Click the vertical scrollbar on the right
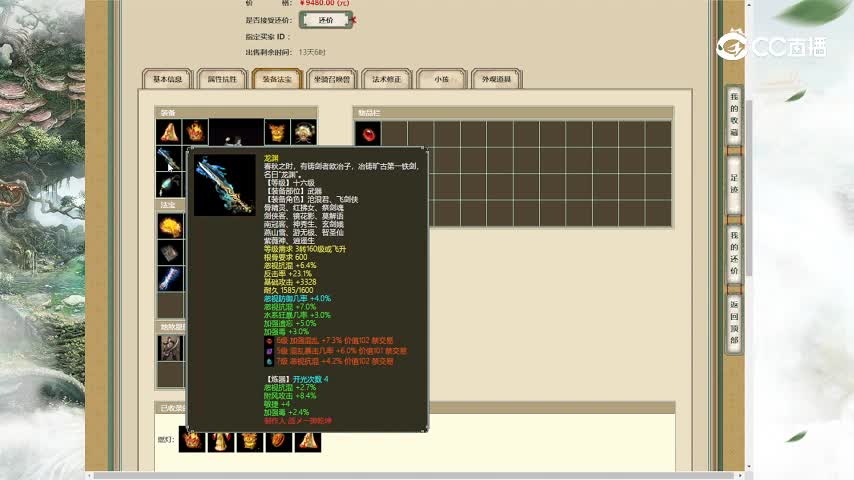 click(x=749, y=188)
